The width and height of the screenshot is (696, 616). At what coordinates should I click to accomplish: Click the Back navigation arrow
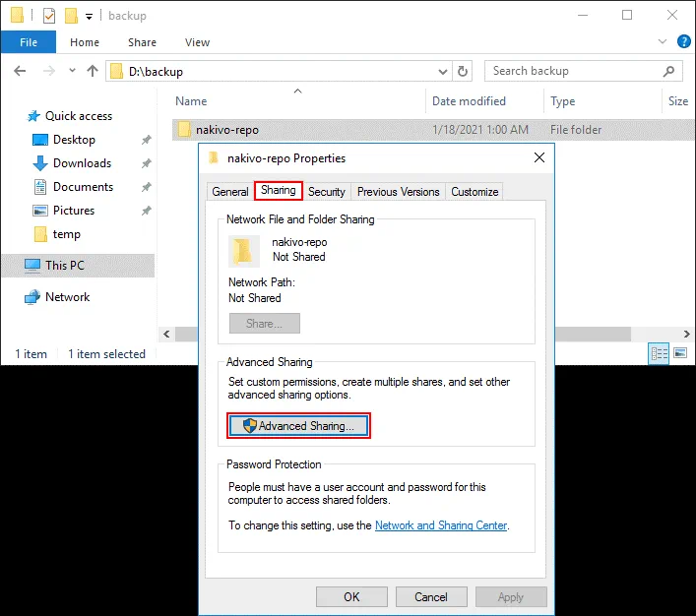[21, 71]
